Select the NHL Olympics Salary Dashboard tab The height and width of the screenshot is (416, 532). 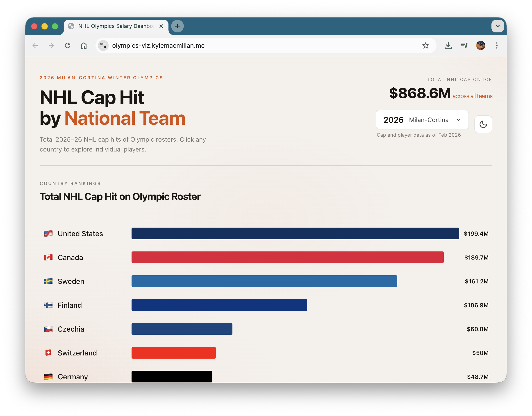pyautogui.click(x=115, y=26)
